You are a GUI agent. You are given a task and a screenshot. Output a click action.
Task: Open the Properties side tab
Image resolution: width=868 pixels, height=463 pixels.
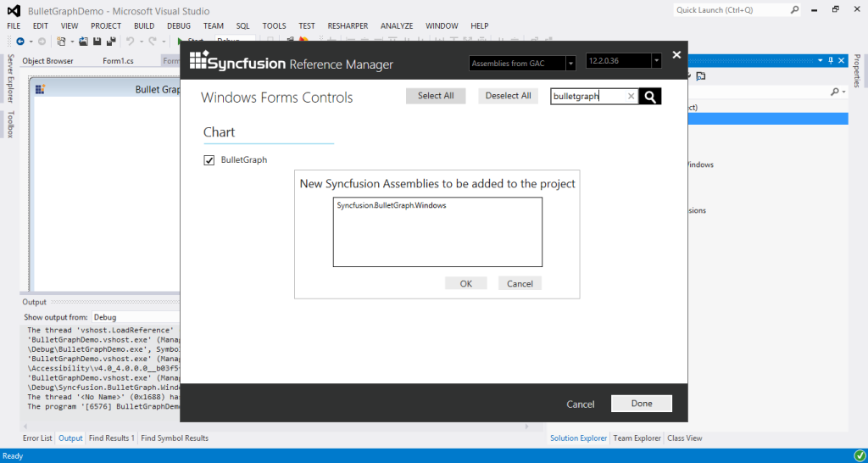click(857, 70)
